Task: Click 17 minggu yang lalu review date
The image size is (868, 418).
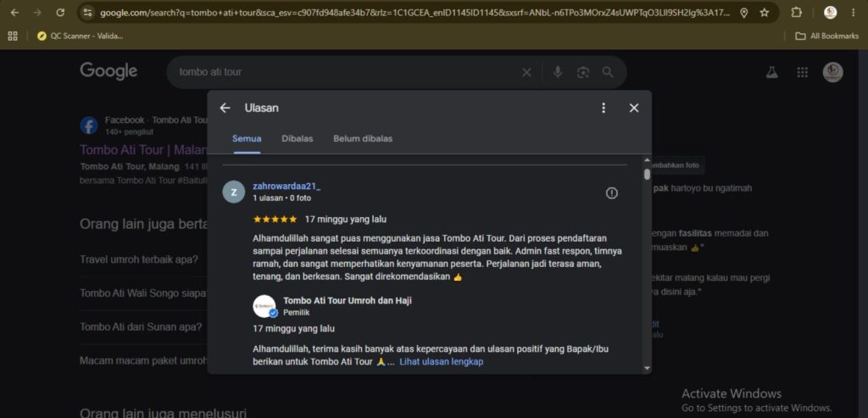Action: 346,220
